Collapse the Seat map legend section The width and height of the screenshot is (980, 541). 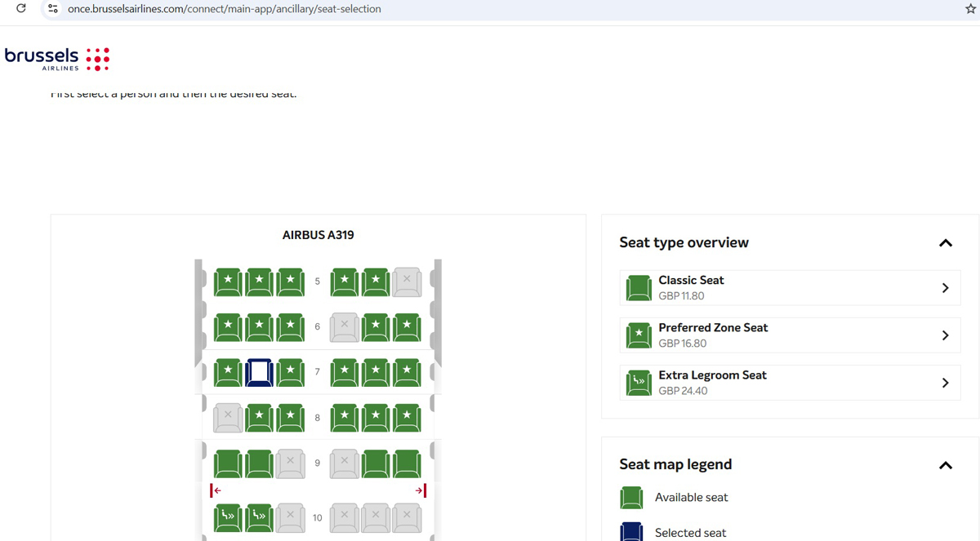pyautogui.click(x=945, y=465)
